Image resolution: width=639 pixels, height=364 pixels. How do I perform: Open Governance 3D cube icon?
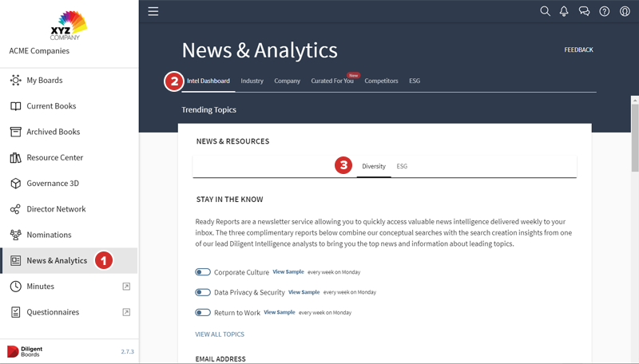pos(15,184)
